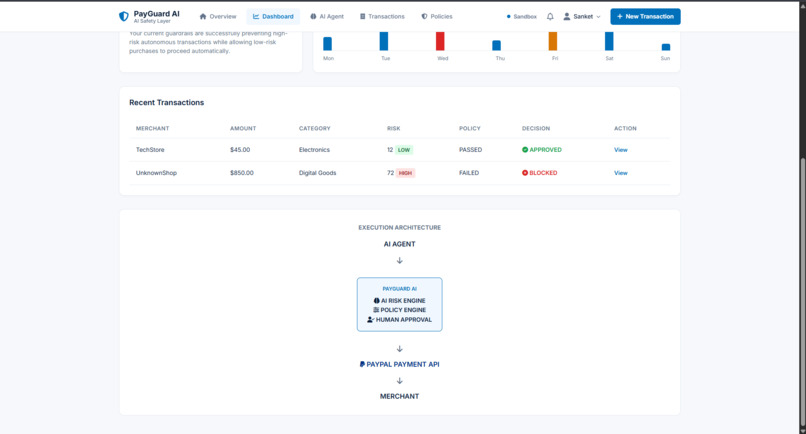The width and height of the screenshot is (806, 434).
Task: Click the AI Risk Engine brain icon
Action: (376, 301)
